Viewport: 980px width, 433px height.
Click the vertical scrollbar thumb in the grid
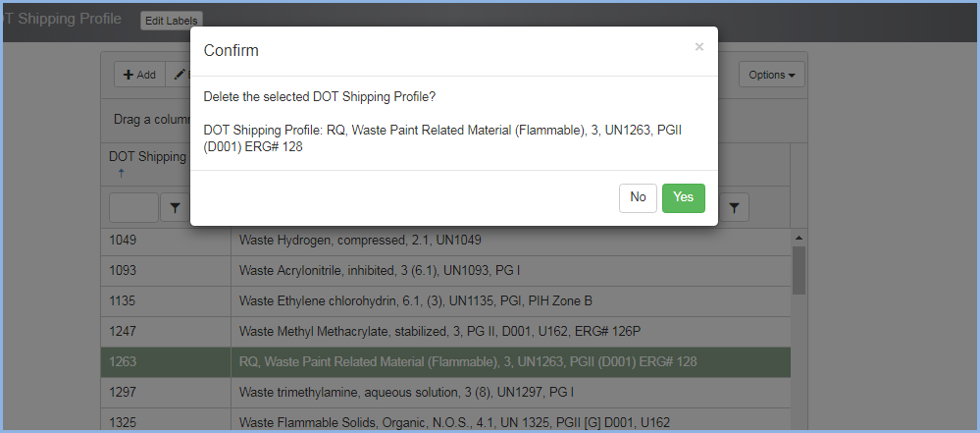click(x=799, y=270)
